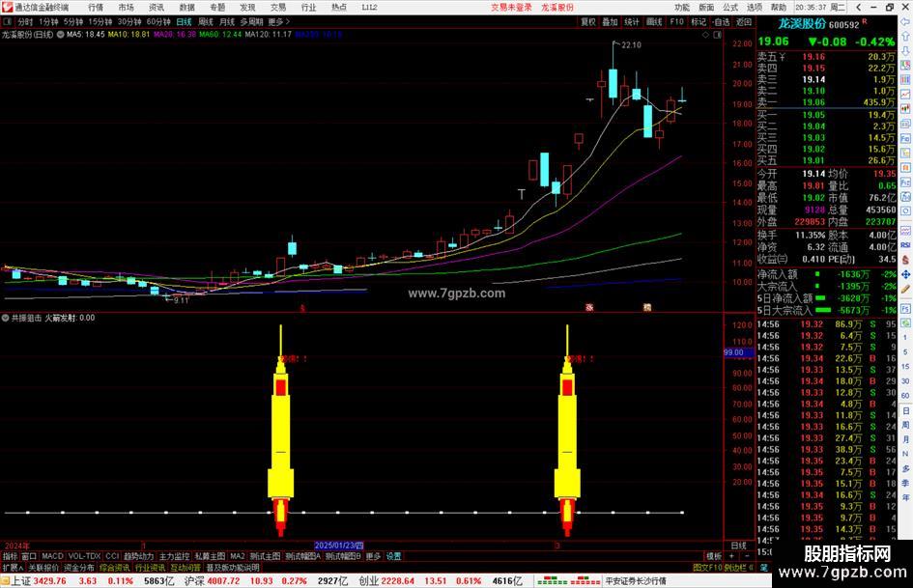Click the 画线 button
Viewport: 913px width, 588px height.
tap(654, 21)
